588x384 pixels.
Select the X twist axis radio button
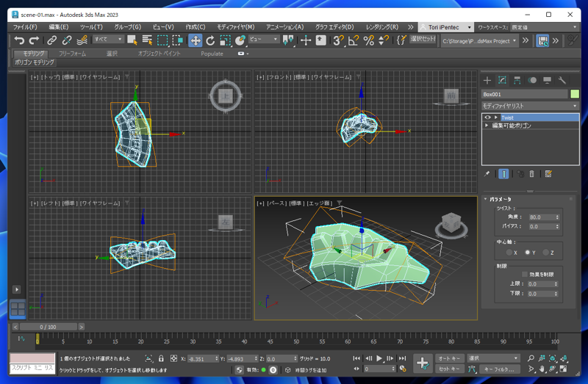coord(509,253)
